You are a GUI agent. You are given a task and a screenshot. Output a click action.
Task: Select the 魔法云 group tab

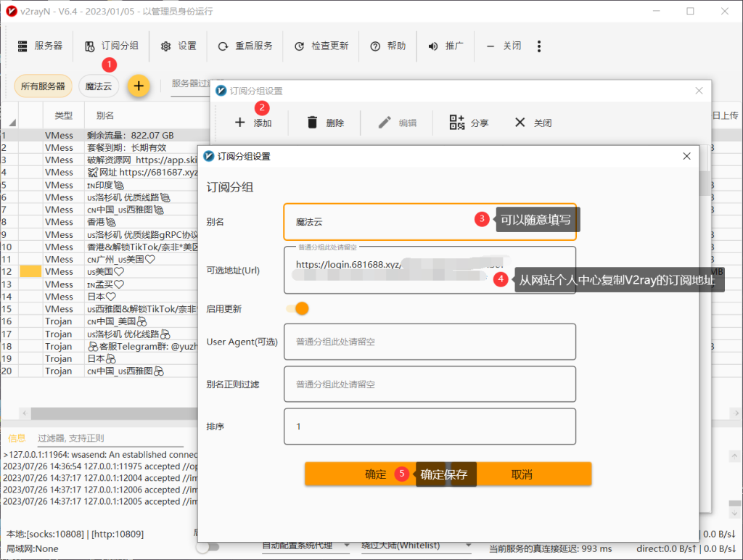click(x=98, y=86)
